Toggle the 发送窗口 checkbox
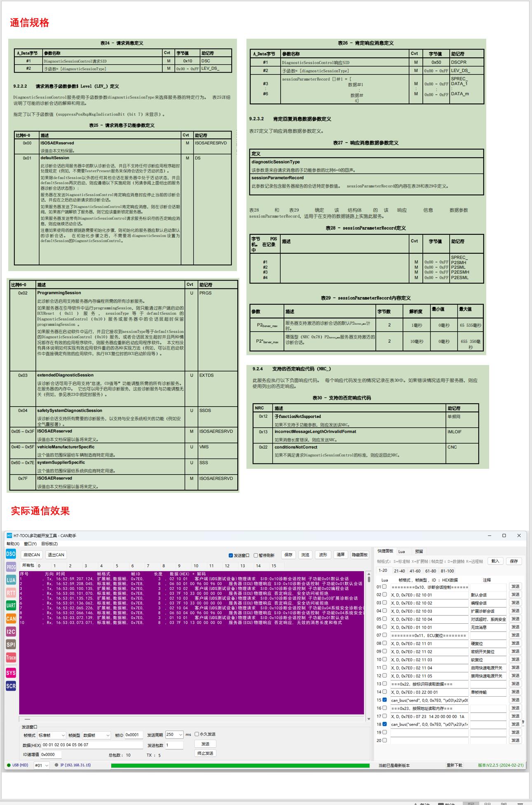Screen dimensions: 532x805 point(231,555)
